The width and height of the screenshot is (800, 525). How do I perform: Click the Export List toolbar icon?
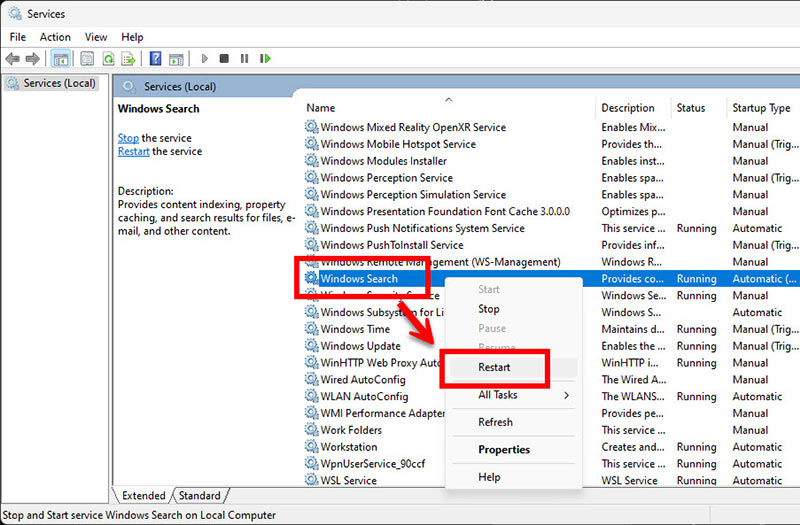128,59
